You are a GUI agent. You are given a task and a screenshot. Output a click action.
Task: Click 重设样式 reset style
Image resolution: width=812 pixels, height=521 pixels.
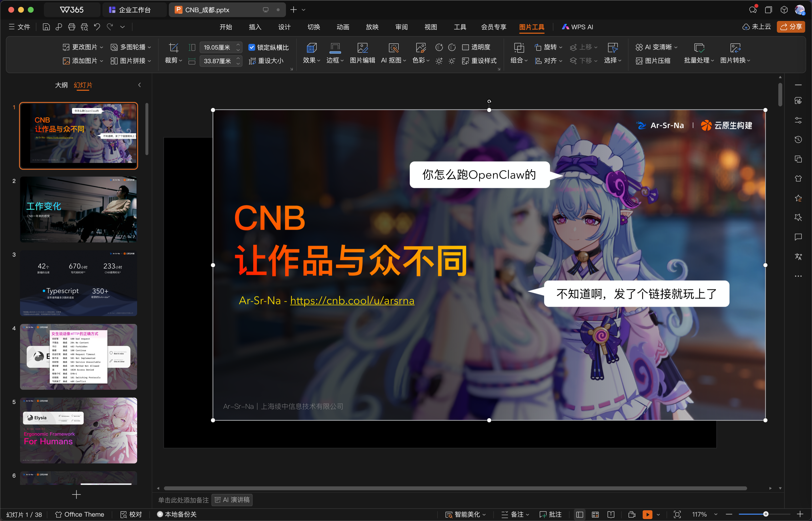[479, 61]
